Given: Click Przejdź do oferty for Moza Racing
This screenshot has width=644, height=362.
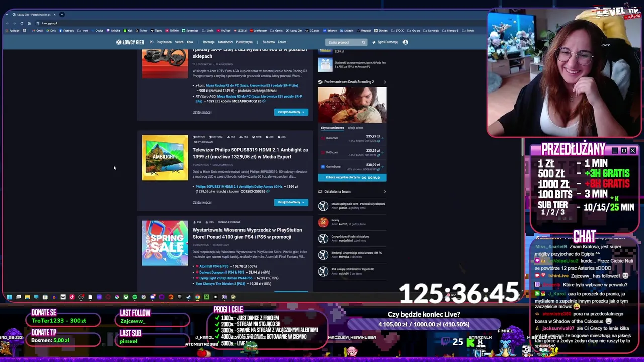Looking at the screenshot, I should pyautogui.click(x=291, y=112).
